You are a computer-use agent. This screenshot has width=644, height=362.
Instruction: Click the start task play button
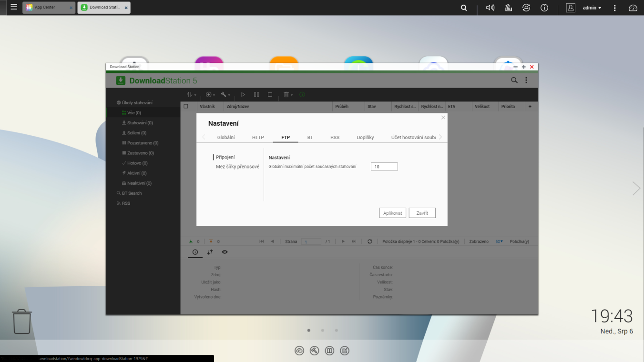pyautogui.click(x=243, y=95)
